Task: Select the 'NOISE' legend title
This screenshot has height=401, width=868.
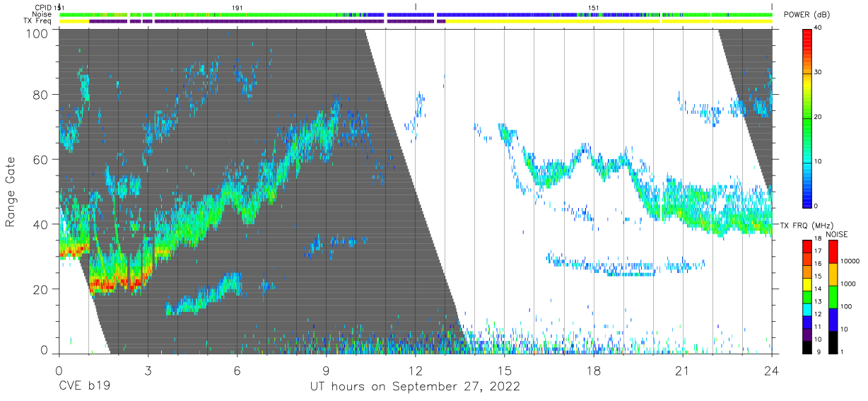Action: (x=836, y=234)
